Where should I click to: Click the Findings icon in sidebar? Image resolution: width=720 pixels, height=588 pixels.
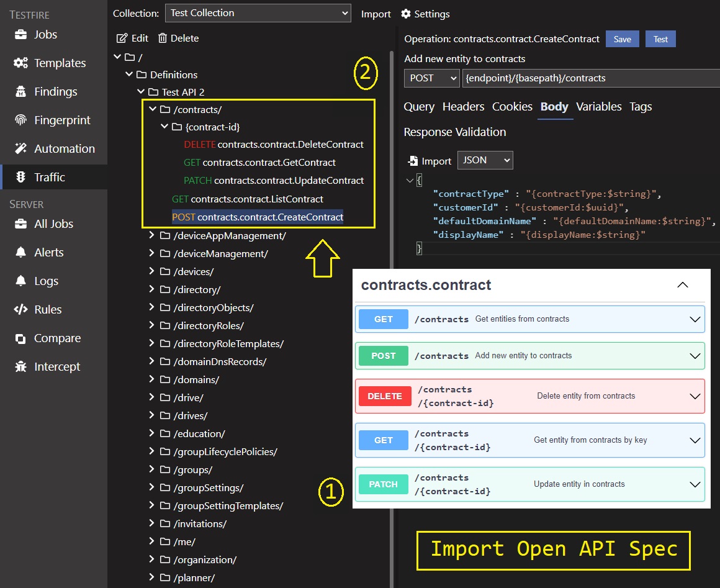20,91
